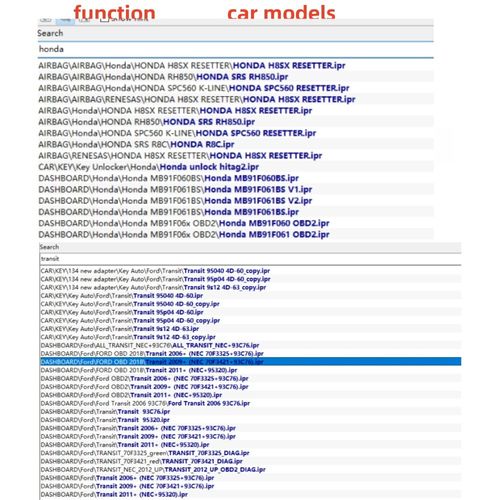Click the search field containing "transit"
Image resolution: width=500 pixels, height=500 pixels.
[x=250, y=259]
